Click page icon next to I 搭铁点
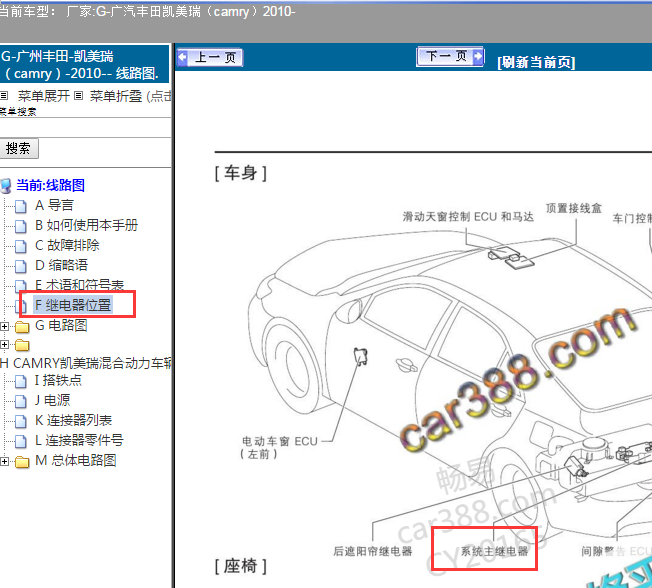652x588 pixels. (x=20, y=381)
